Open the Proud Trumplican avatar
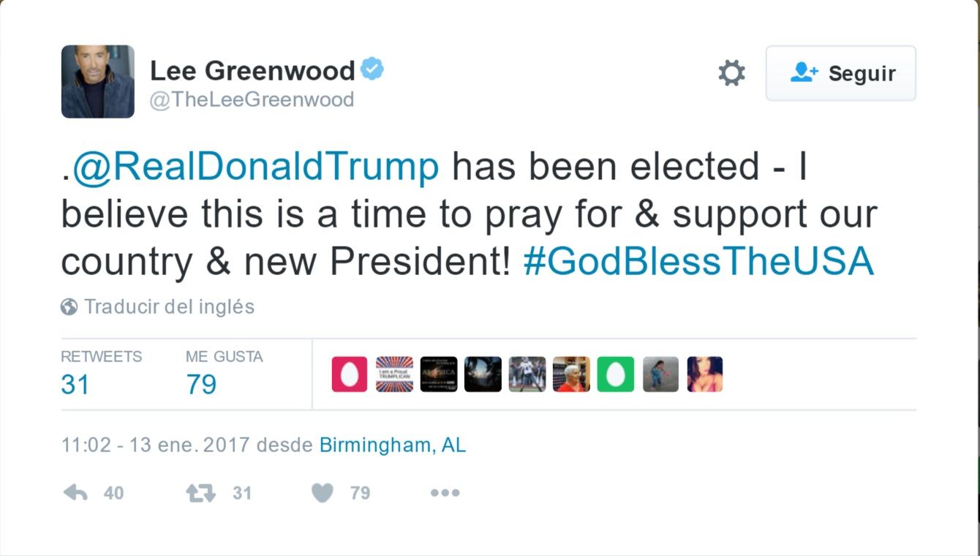Viewport: 980px width, 556px height. pos(394,375)
